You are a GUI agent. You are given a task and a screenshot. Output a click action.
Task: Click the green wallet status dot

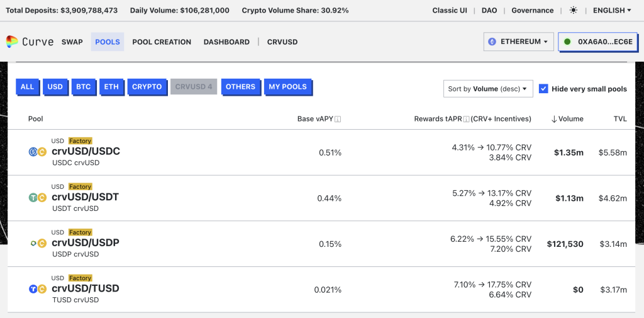tap(568, 42)
